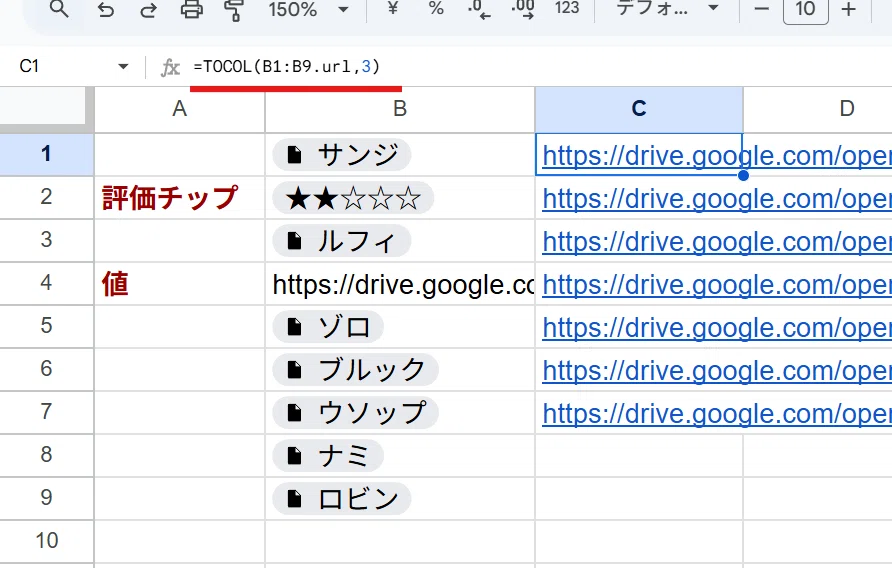
Task: Click the select-all corner box
Action: (x=46, y=109)
